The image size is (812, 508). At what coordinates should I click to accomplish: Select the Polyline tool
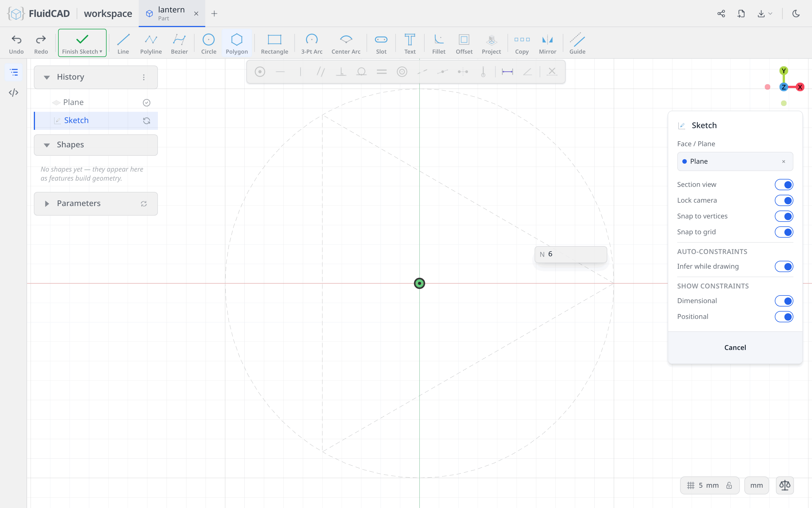click(x=151, y=44)
